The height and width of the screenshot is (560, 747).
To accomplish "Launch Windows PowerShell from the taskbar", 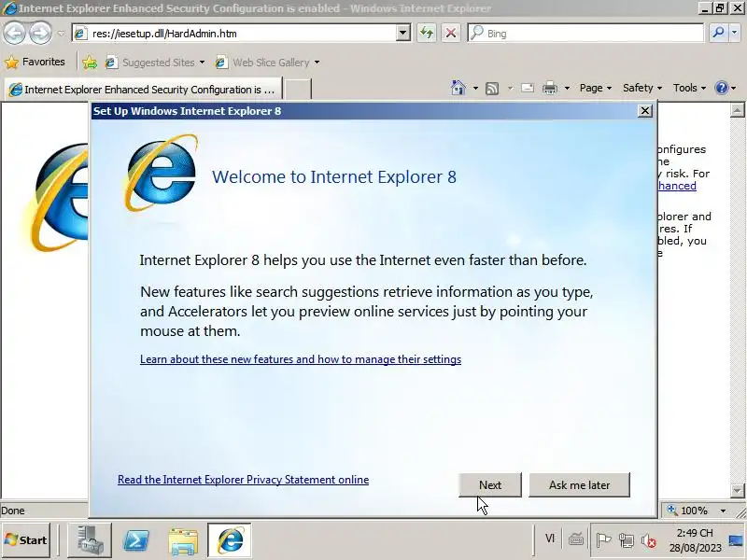I will tap(136, 540).
